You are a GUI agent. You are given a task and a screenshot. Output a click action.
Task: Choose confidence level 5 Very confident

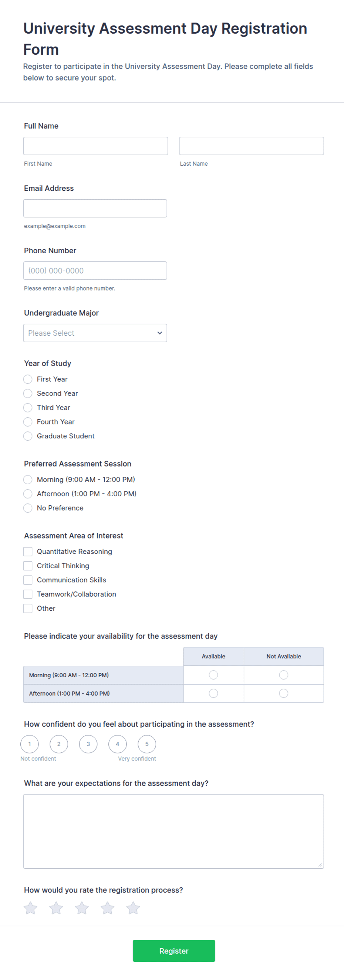(x=147, y=744)
